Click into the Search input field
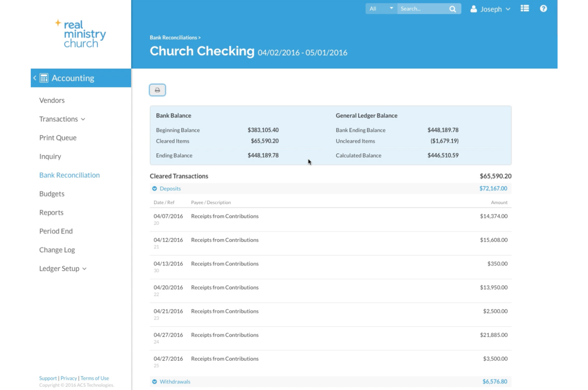588x390 pixels. point(423,9)
